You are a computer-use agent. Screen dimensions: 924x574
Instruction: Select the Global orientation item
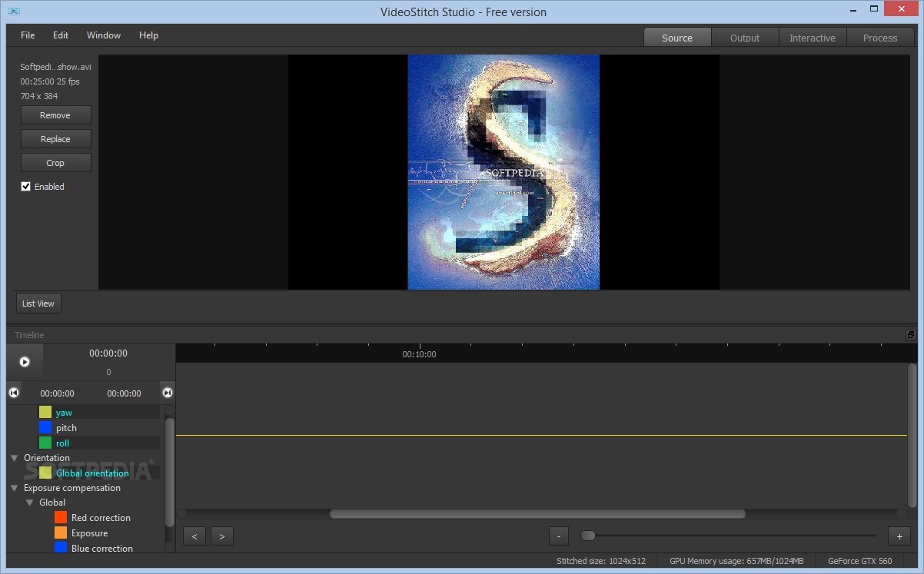tap(92, 473)
